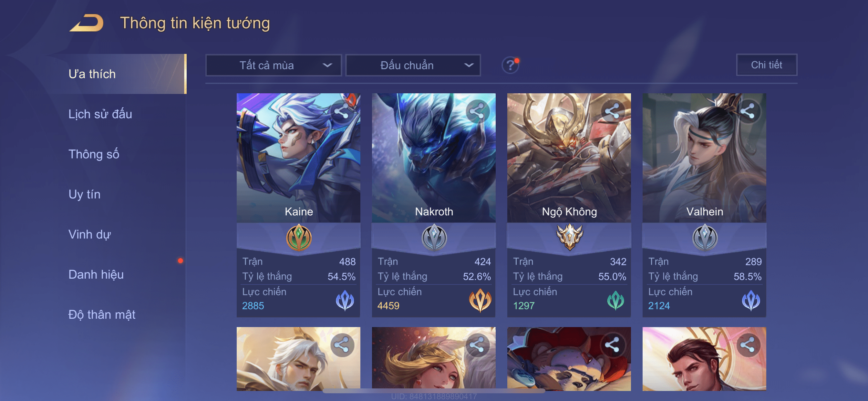Share the Kaine hero card

pyautogui.click(x=342, y=111)
